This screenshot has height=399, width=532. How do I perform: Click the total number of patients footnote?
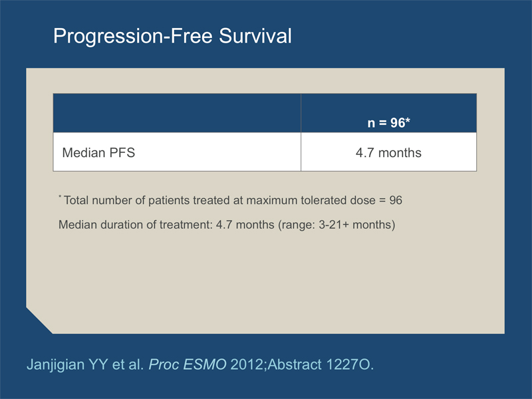pyautogui.click(x=230, y=200)
